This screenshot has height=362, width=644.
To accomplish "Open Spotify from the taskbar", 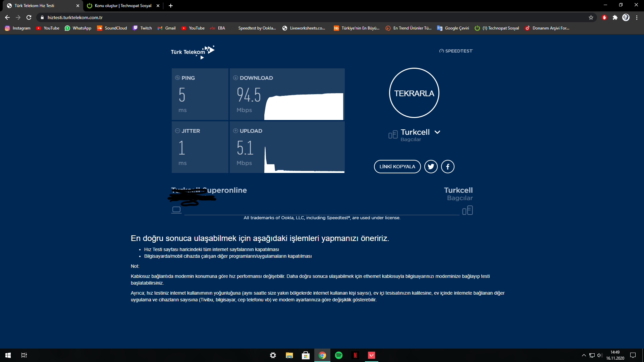I will [339, 355].
